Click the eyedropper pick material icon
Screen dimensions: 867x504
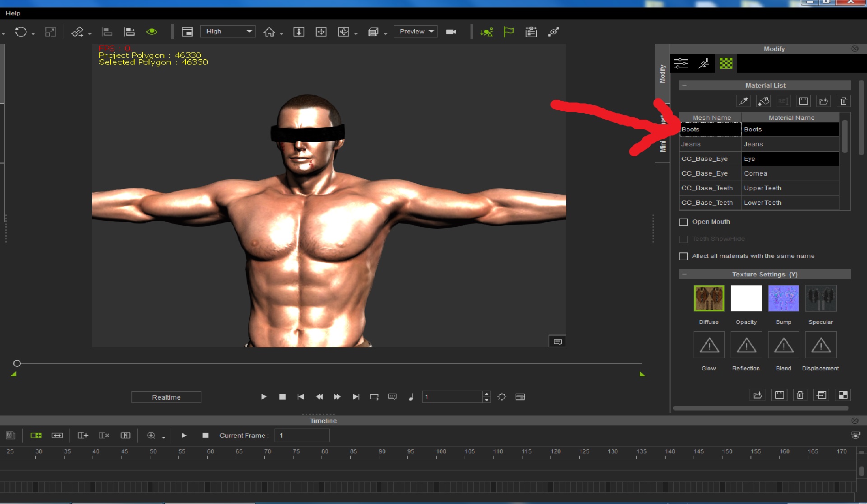pyautogui.click(x=743, y=101)
